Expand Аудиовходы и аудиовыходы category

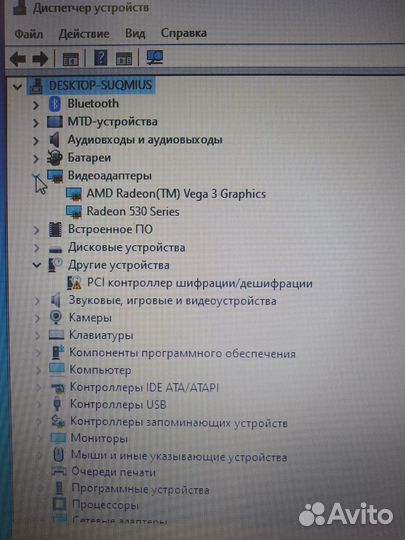36,141
